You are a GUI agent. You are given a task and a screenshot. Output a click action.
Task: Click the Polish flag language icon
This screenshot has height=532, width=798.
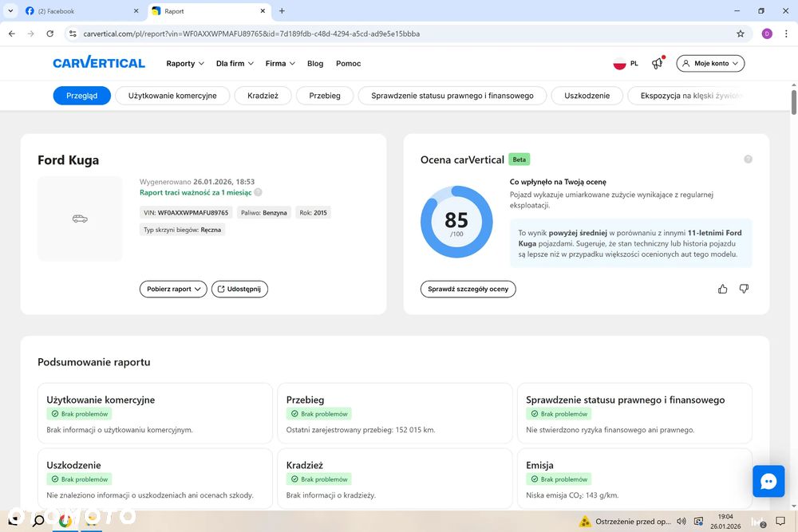[619, 64]
